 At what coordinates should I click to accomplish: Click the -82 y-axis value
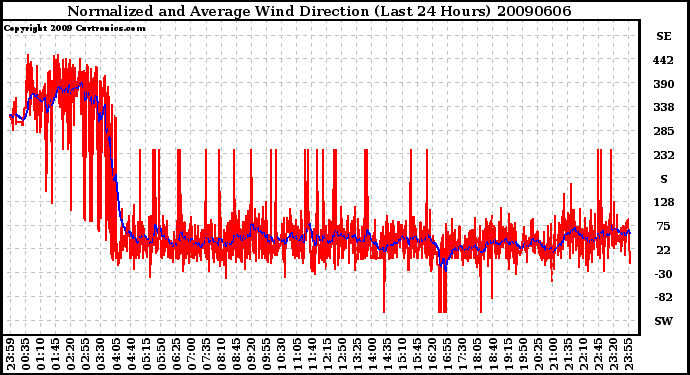(x=663, y=297)
